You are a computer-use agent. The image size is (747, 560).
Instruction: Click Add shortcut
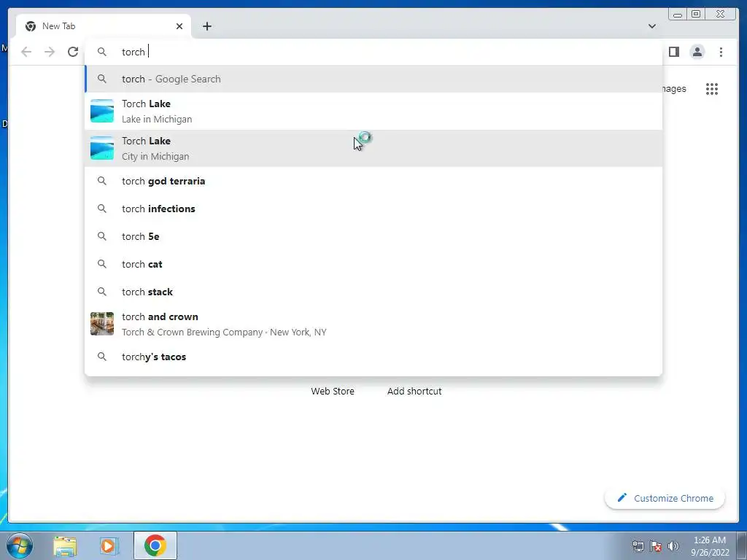tap(414, 391)
